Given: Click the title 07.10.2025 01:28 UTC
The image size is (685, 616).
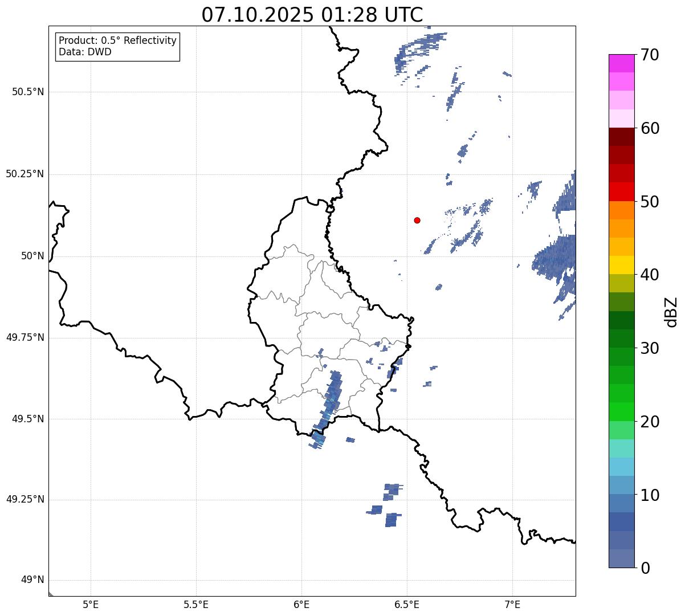Looking at the screenshot, I should pyautogui.click(x=312, y=15).
